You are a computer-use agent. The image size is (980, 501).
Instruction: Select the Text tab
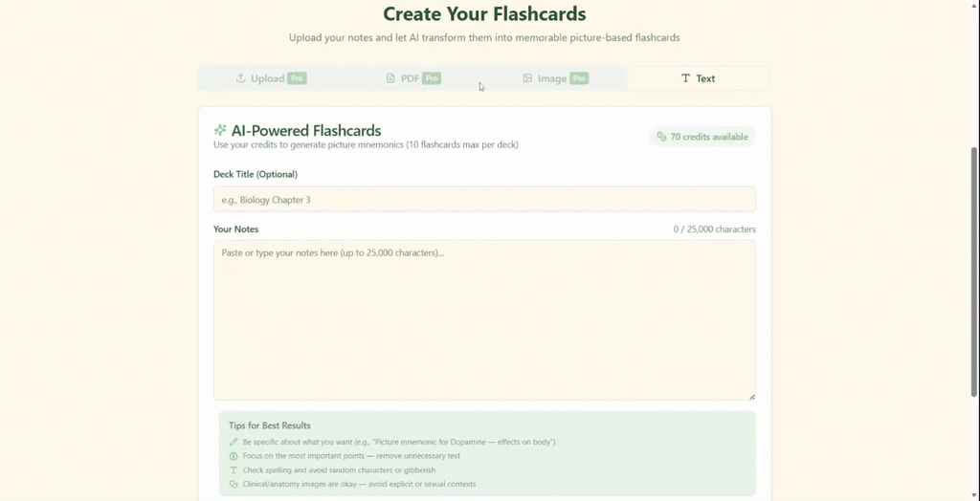click(x=699, y=78)
